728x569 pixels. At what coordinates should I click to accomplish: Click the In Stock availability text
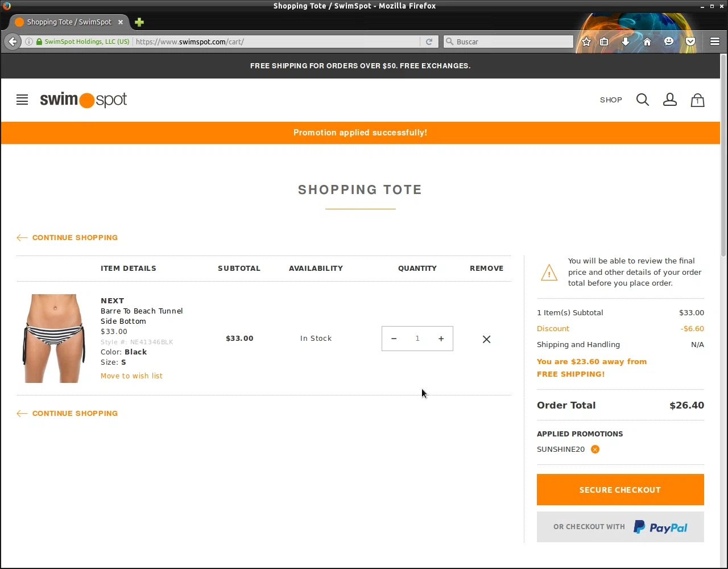click(x=316, y=338)
